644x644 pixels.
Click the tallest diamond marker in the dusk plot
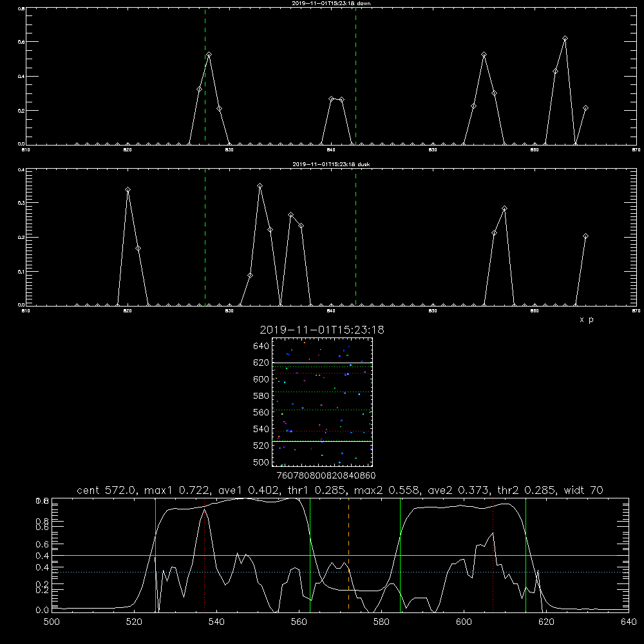pyautogui.click(x=260, y=186)
